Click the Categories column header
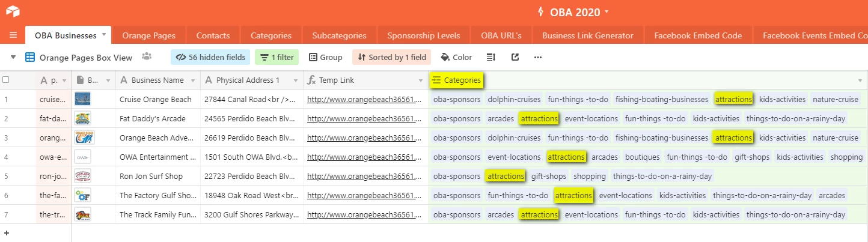Viewport: 868px width, 242px height. [648, 80]
